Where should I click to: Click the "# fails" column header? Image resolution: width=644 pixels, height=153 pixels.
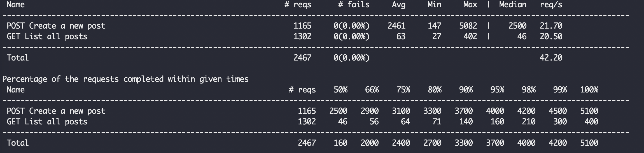click(354, 5)
